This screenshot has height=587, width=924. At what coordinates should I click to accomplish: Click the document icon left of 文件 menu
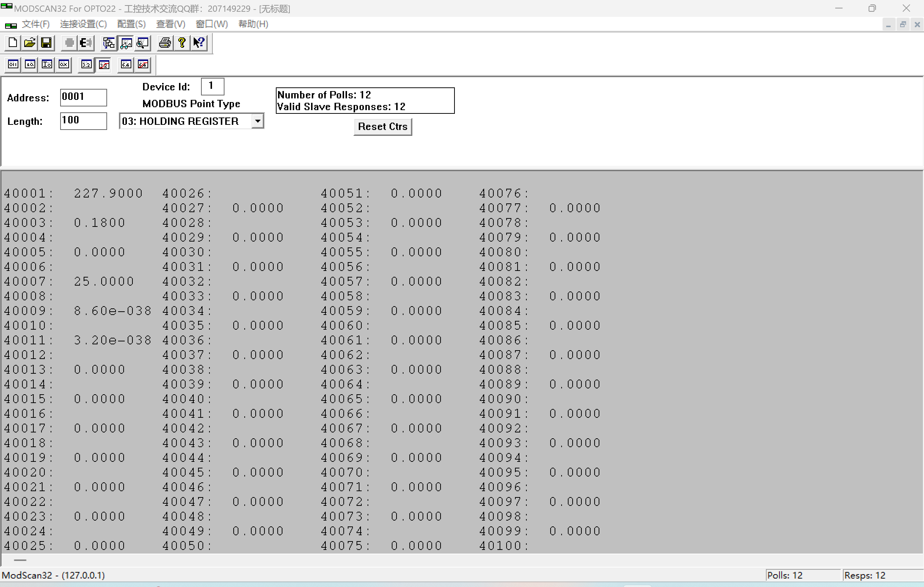click(11, 25)
